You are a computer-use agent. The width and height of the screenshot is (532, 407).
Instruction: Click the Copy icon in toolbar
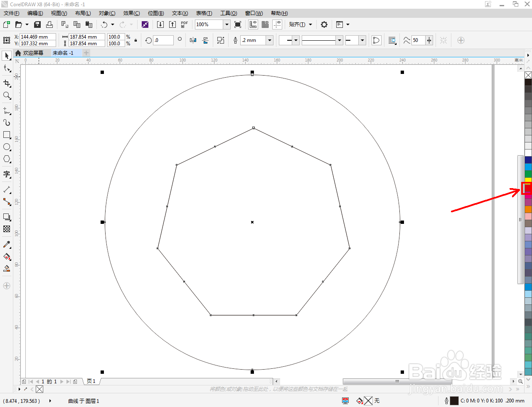[x=77, y=25]
